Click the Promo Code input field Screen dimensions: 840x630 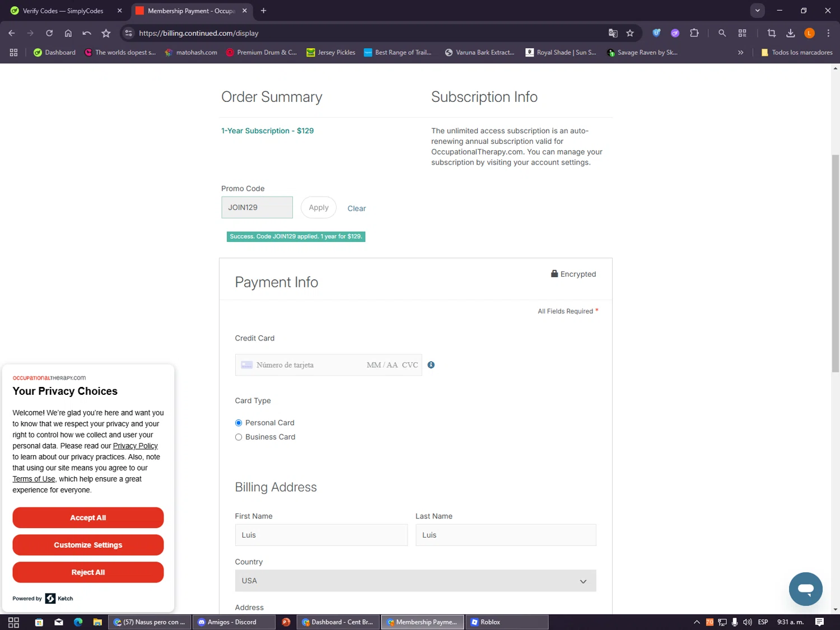coord(257,207)
